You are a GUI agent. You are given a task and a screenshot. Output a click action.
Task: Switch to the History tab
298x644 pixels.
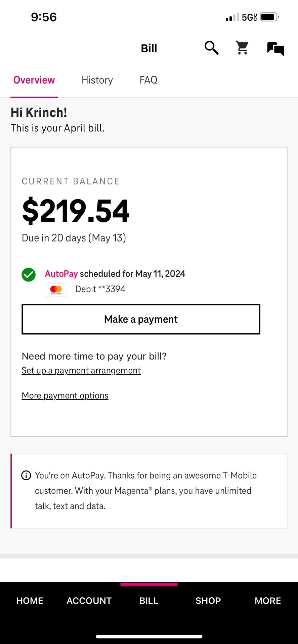(x=97, y=80)
